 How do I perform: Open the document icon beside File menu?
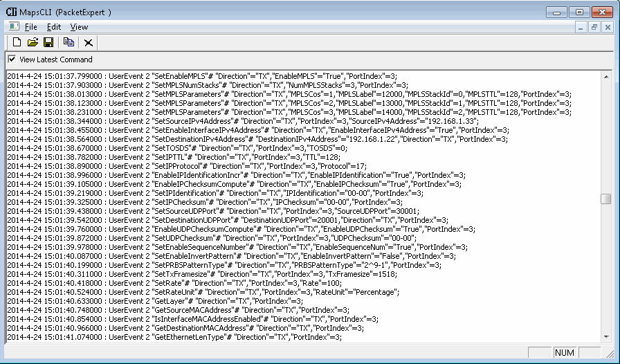[14, 26]
